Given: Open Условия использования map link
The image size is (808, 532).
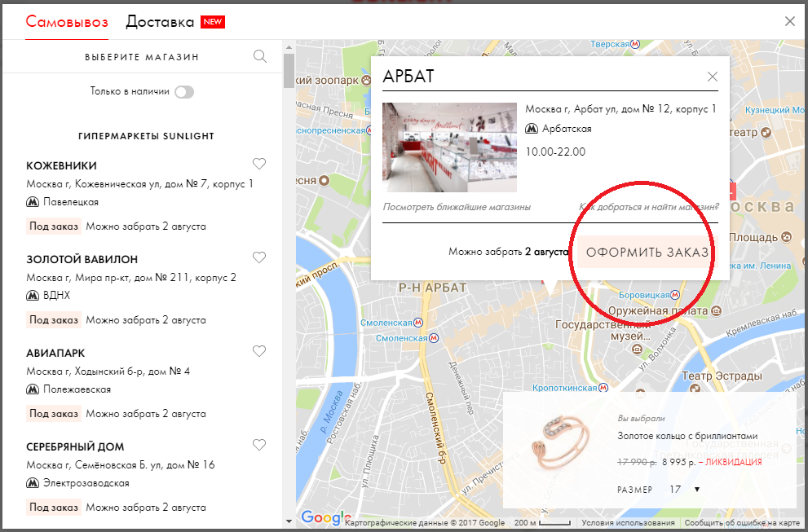Looking at the screenshot, I should (628, 523).
